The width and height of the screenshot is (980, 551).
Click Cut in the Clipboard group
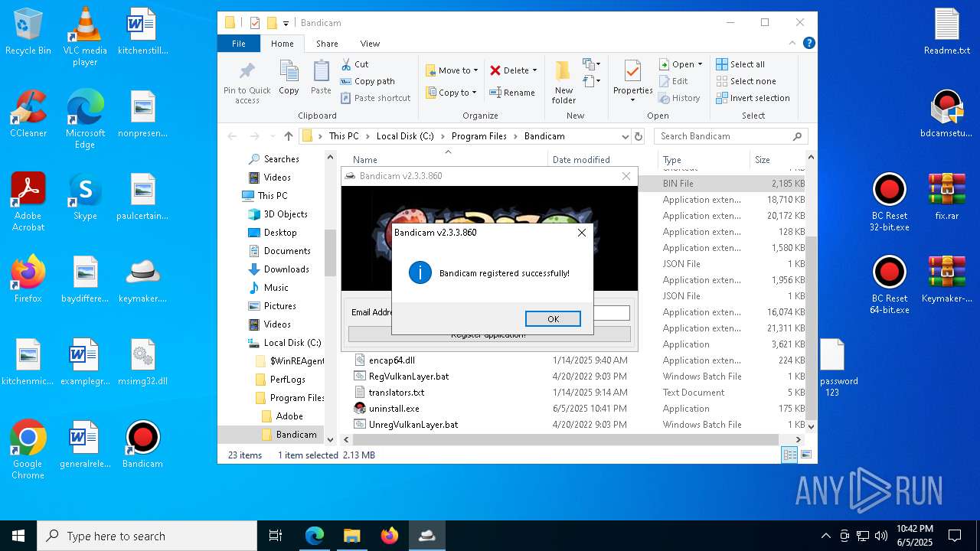click(x=354, y=64)
